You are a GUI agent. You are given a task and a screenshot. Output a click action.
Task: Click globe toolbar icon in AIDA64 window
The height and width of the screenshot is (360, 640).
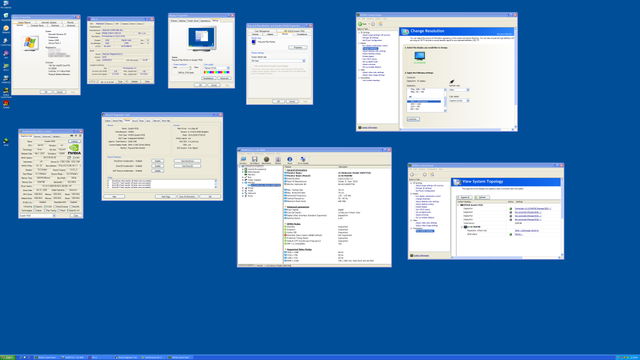click(267, 159)
